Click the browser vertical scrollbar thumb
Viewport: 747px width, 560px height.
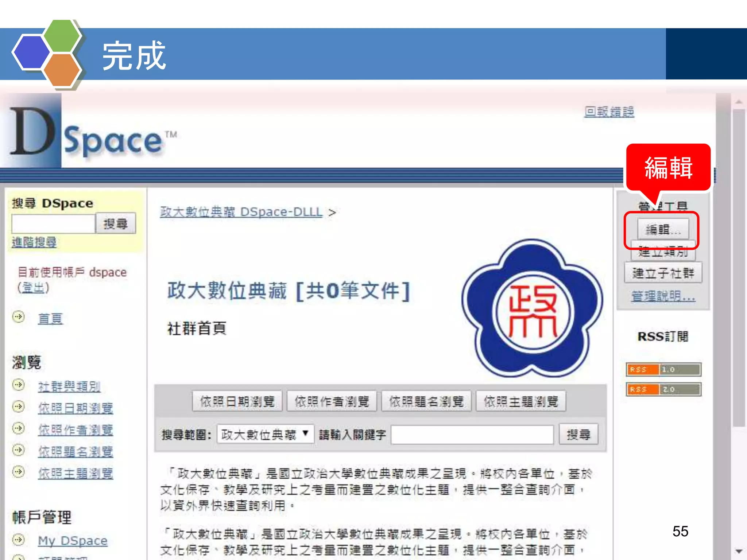tap(739, 268)
